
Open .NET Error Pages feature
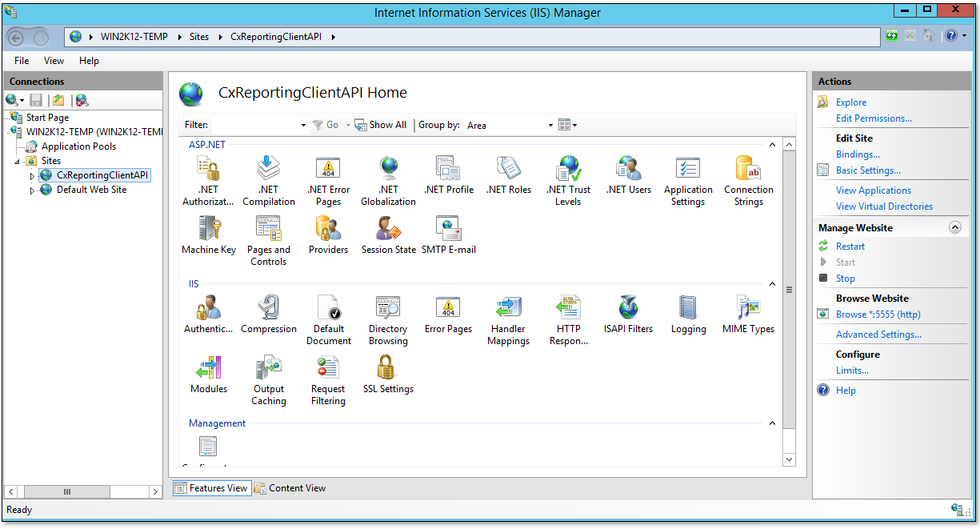(x=328, y=181)
